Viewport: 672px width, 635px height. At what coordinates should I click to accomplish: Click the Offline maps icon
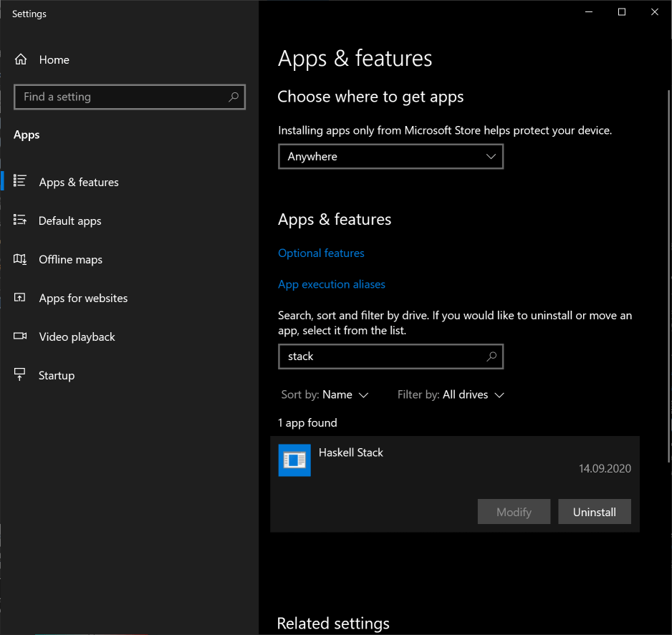pos(21,259)
